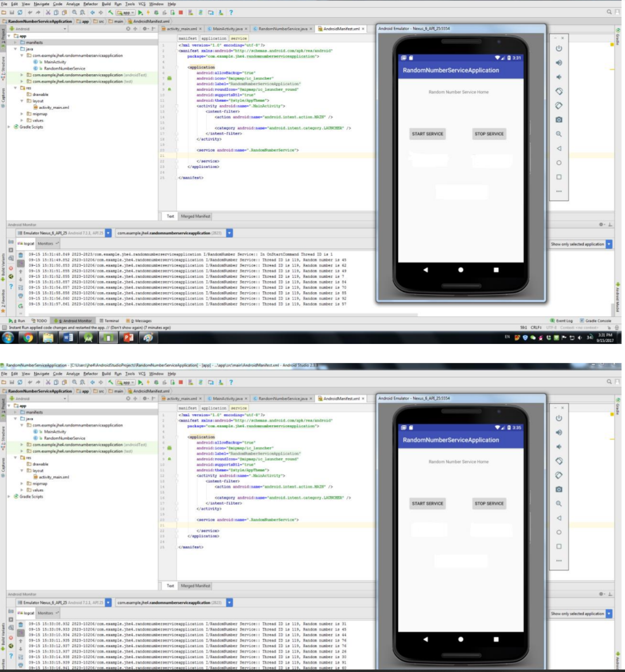Screen dimensions: 625x672
Task: Take emulator screenshot with upper camera icon
Action: click(559, 119)
